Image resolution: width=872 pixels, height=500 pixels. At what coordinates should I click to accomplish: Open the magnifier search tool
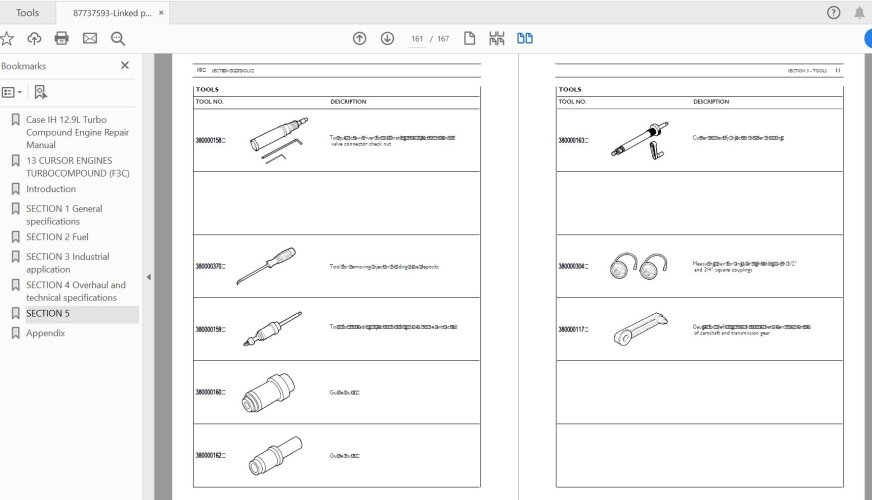(x=118, y=39)
